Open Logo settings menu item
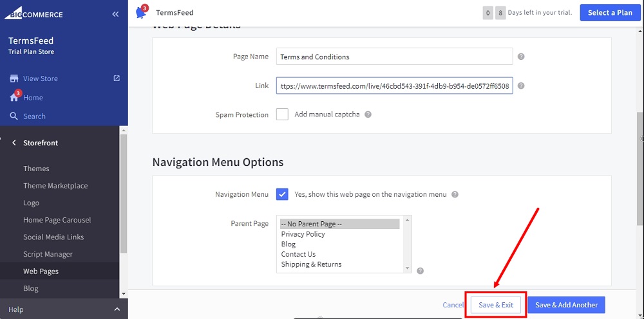644x319 pixels. coord(31,203)
